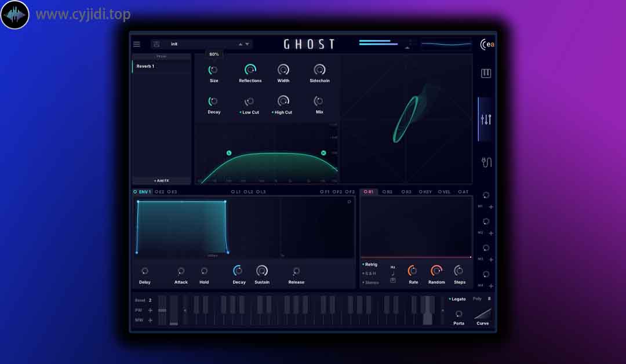Screen dimensions: 626x364
Task: Select the ENV 1 tab
Action: tap(143, 192)
